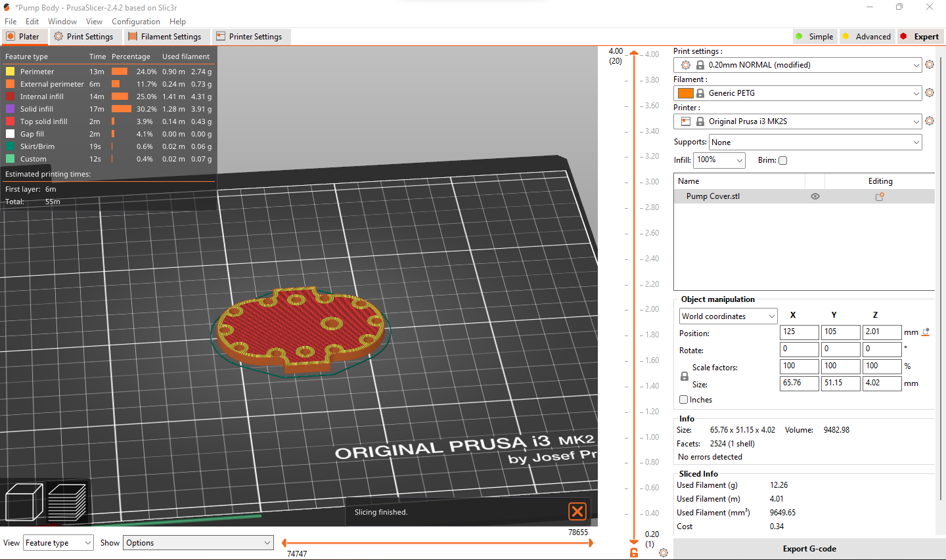Switch to the sliced layers preview view

coord(67,502)
